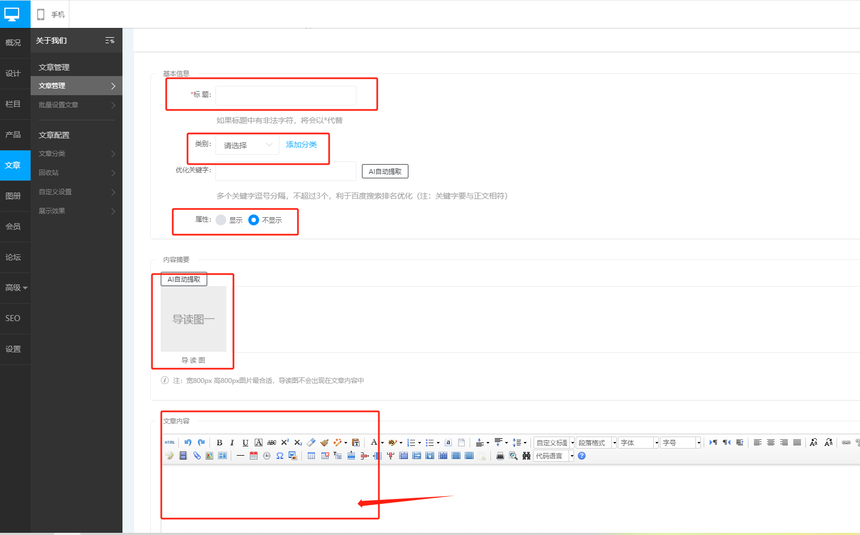Click the 添加分类 link
The height and width of the screenshot is (535, 860).
tap(301, 144)
